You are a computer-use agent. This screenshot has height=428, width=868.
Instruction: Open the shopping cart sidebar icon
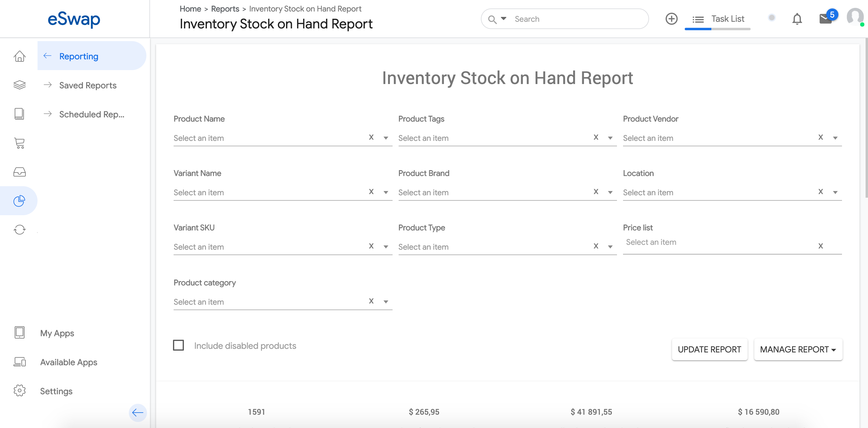(20, 143)
